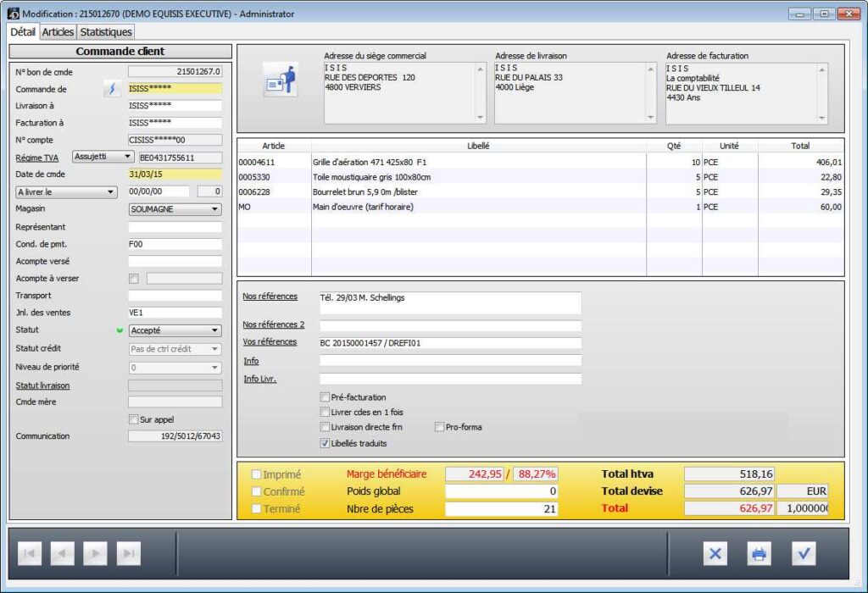Switch to the Articles tab
The height and width of the screenshot is (593, 868).
58,32
